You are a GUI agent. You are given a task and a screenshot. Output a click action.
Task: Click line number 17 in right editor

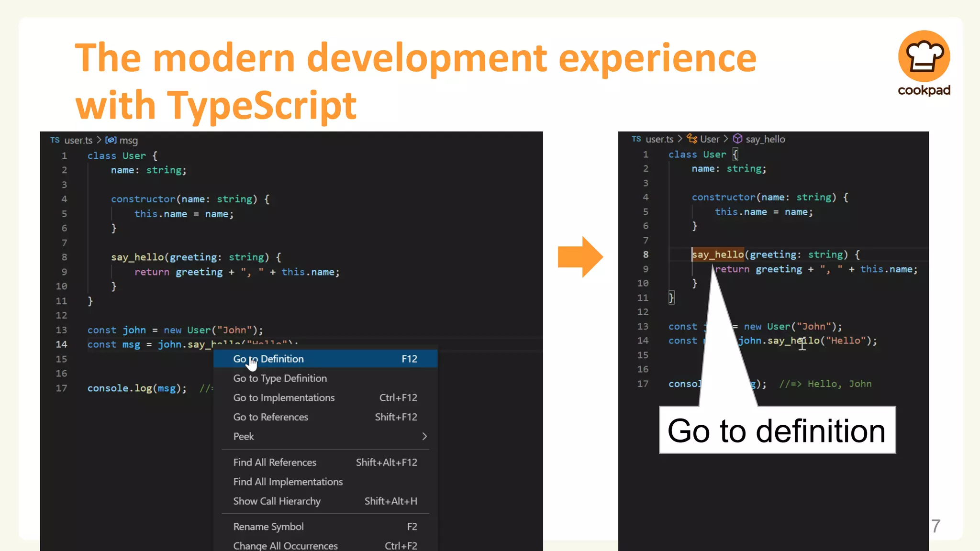point(643,384)
